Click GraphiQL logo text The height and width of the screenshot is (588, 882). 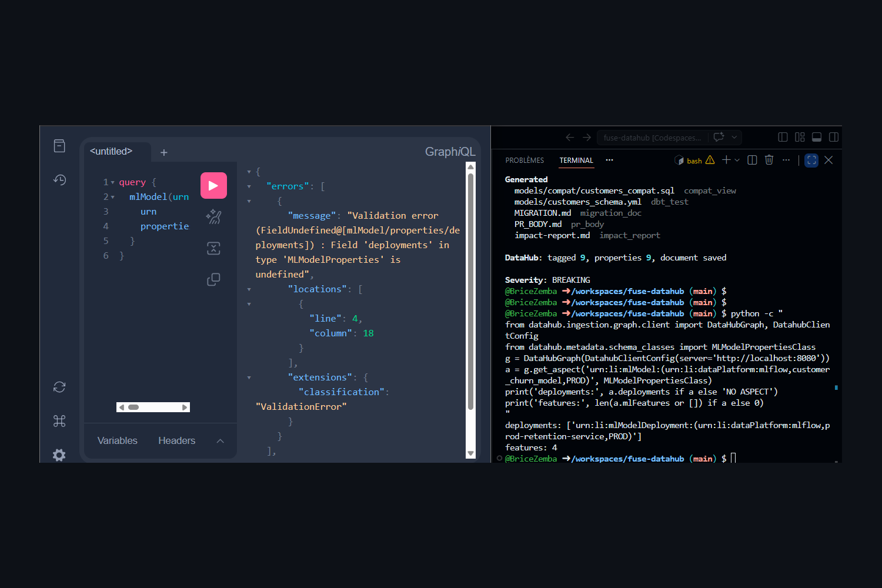click(x=450, y=152)
